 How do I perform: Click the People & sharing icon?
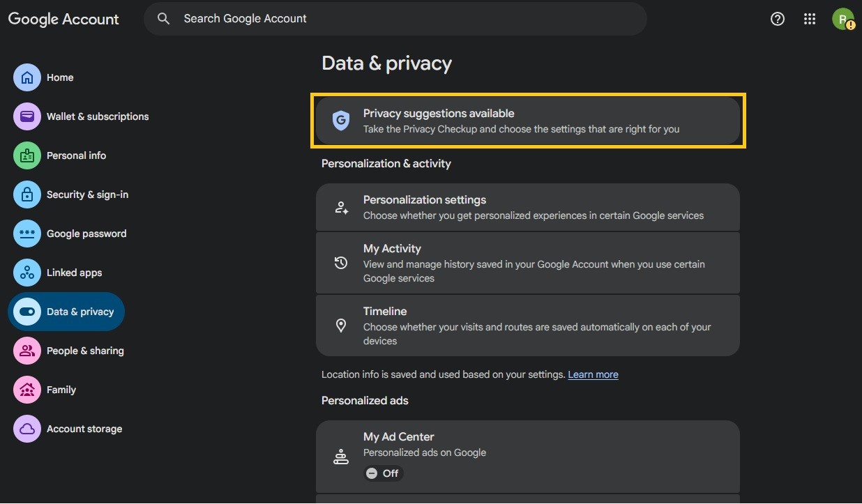pyautogui.click(x=27, y=351)
